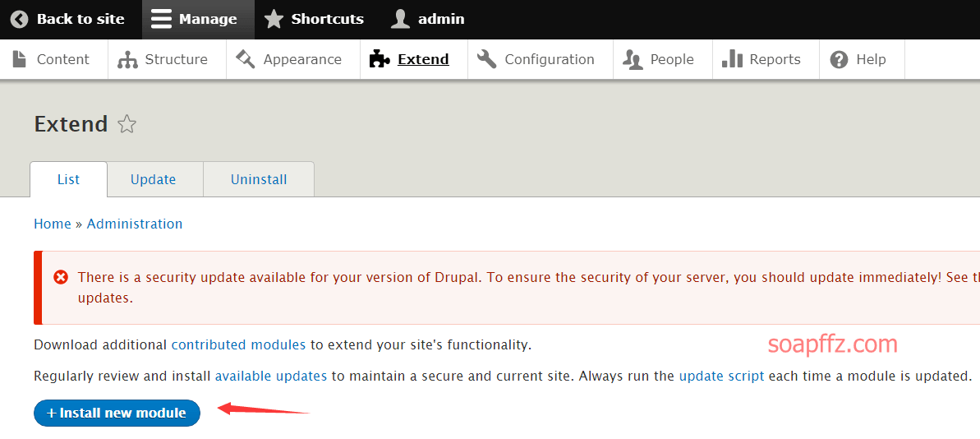
Task: Click the Appearance paintbrush icon
Action: [x=246, y=59]
